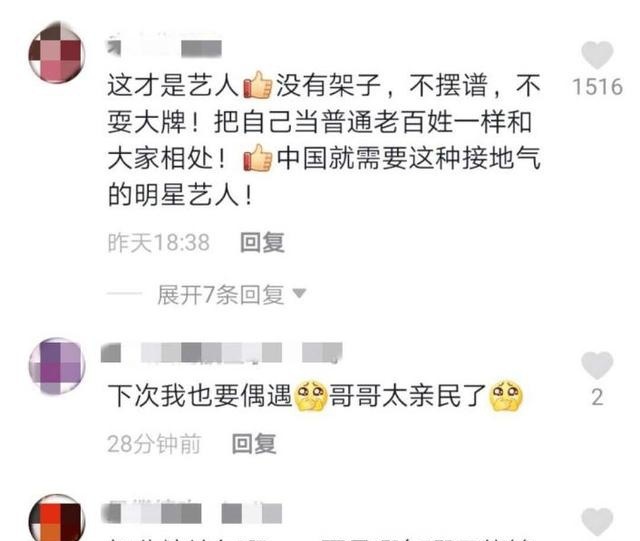This screenshot has width=640, height=541.
Task: Open the first commenter's pixelated pink avatar
Action: [57, 53]
